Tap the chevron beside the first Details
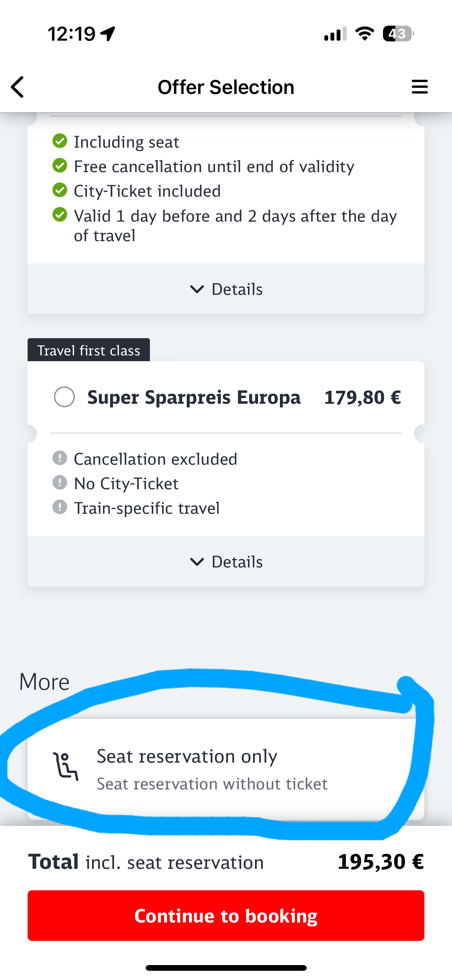The height and width of the screenshot is (980, 452). (x=197, y=289)
